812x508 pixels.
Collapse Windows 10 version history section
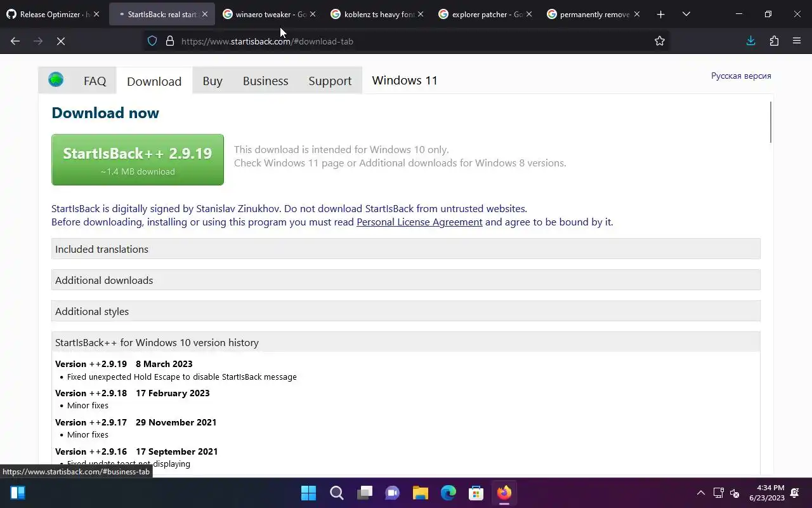406,342
